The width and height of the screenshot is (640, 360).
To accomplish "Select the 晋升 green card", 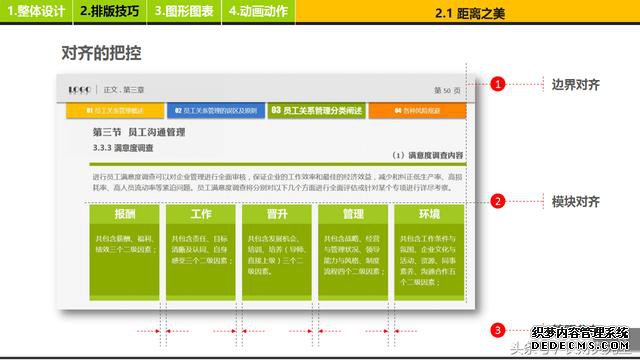I will coord(277,252).
